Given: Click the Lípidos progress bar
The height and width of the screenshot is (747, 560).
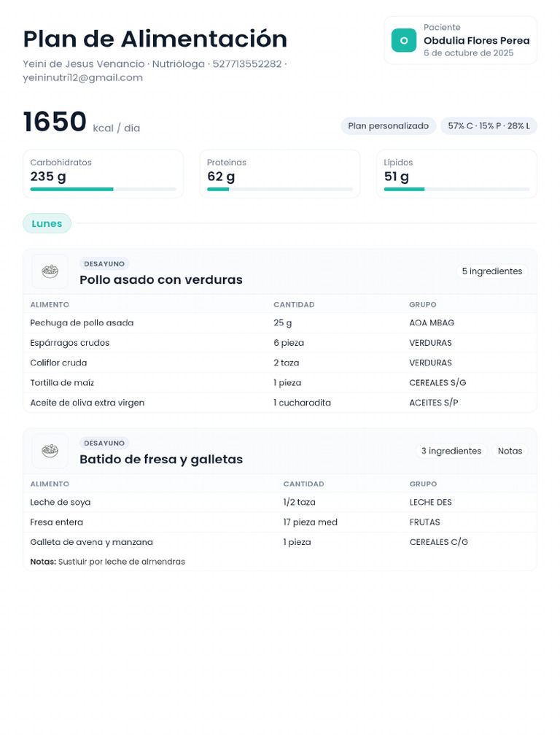Looking at the screenshot, I should click(456, 189).
